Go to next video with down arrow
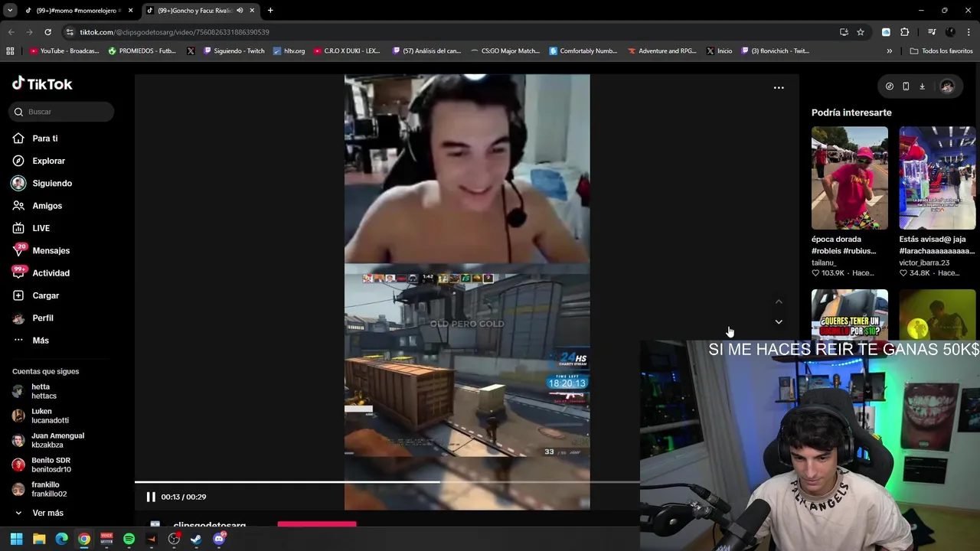The width and height of the screenshot is (980, 551). [779, 321]
